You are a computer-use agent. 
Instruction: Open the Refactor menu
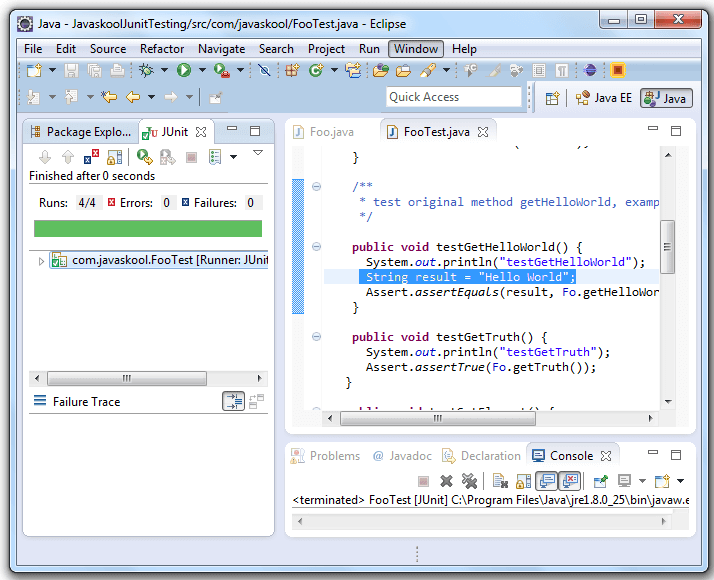[161, 48]
